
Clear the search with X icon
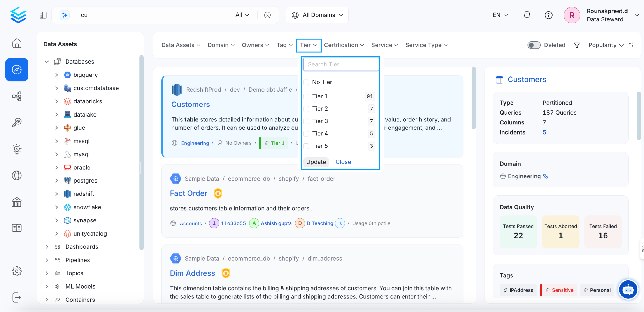(267, 15)
